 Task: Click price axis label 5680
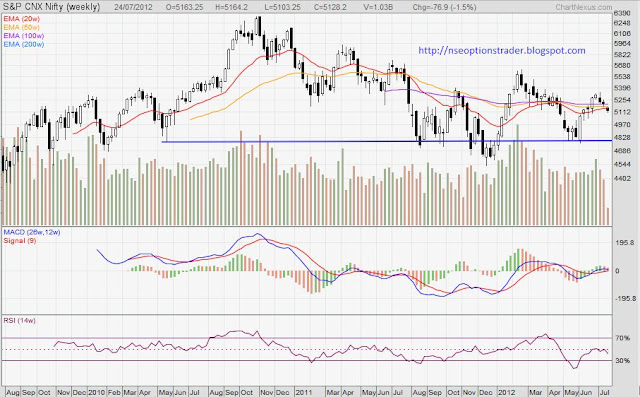click(622, 65)
